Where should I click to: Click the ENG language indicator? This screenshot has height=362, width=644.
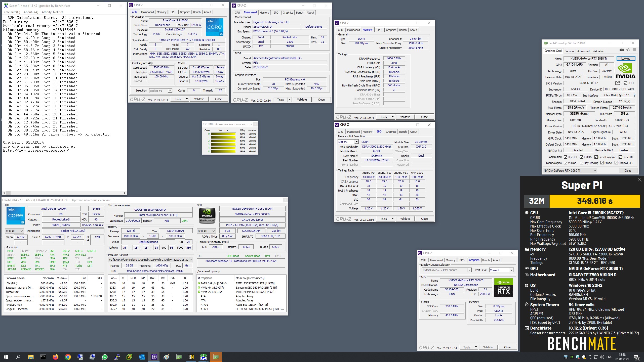pos(609,357)
